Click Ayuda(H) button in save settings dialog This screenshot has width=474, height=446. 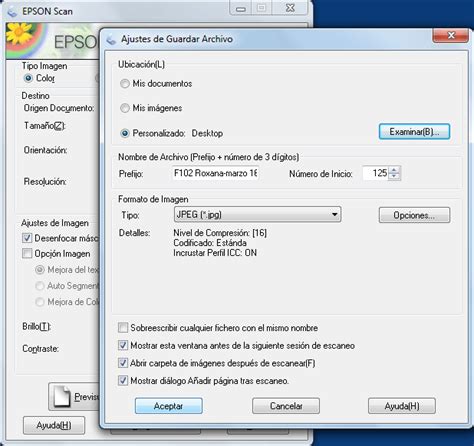click(402, 406)
